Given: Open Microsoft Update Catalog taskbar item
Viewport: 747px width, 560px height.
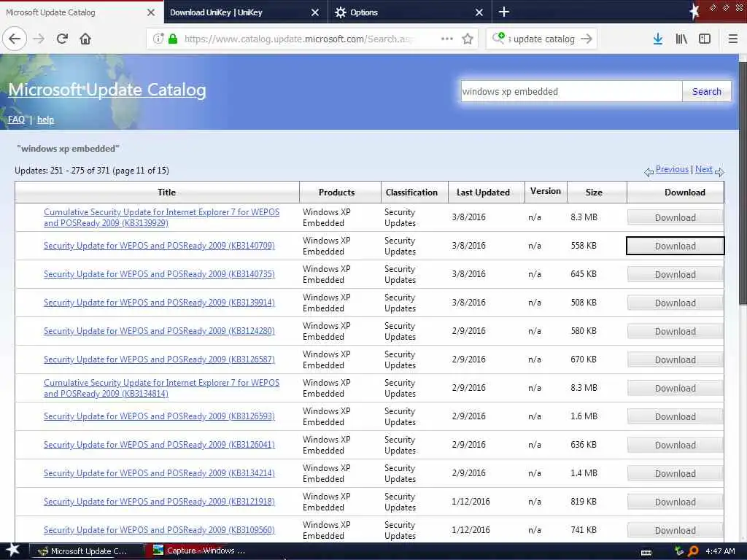Looking at the screenshot, I should tap(87, 551).
